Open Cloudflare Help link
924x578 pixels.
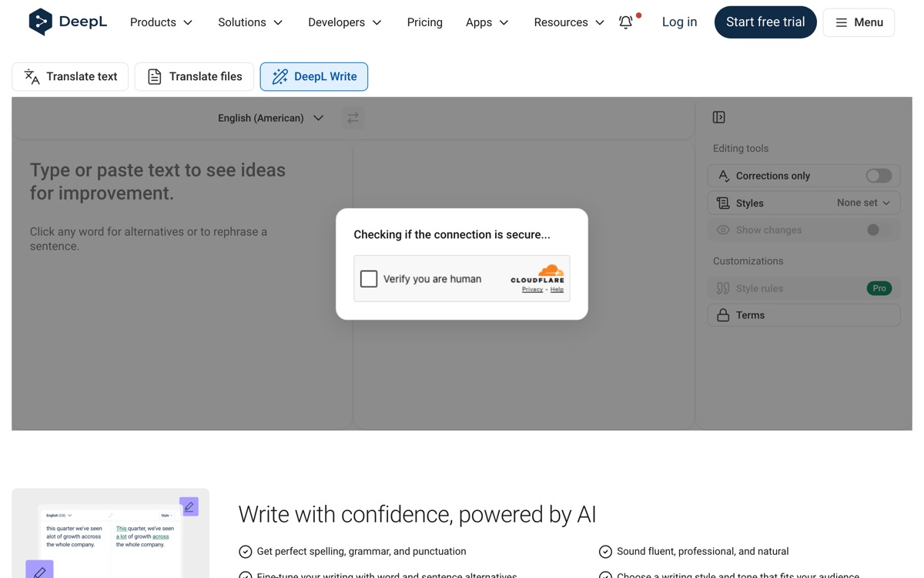click(x=557, y=290)
